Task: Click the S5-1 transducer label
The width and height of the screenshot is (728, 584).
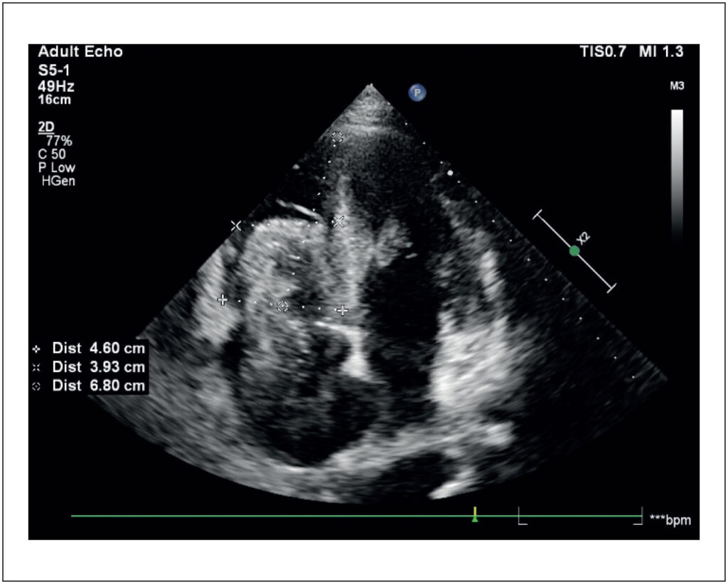Action: pyautogui.click(x=54, y=71)
